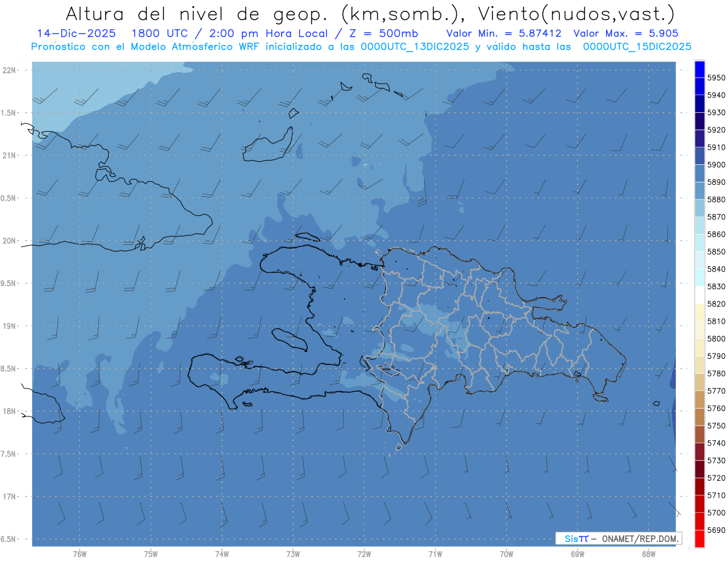Click the '74W' longitude label
Viewport: 728px width, 562px height.
tap(221, 554)
